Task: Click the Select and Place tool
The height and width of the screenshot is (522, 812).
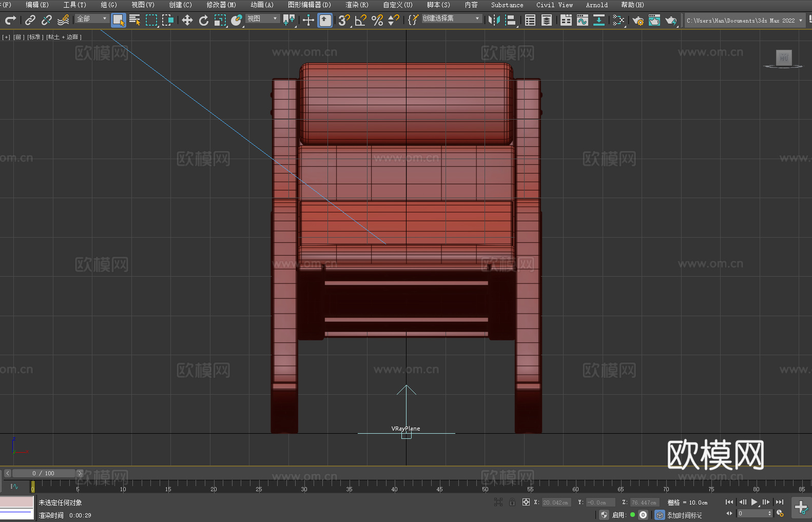Action: (237, 20)
